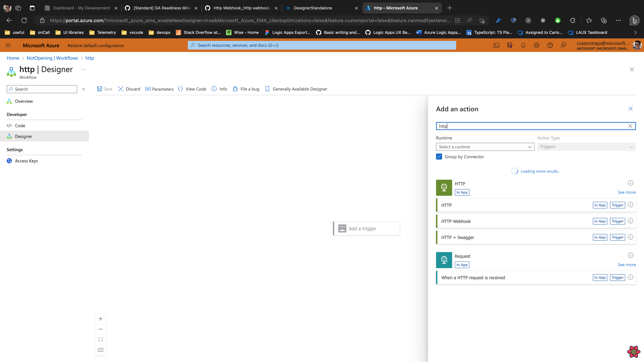Open the Code section under Developer
This screenshot has width=644, height=362.
coord(20,125)
